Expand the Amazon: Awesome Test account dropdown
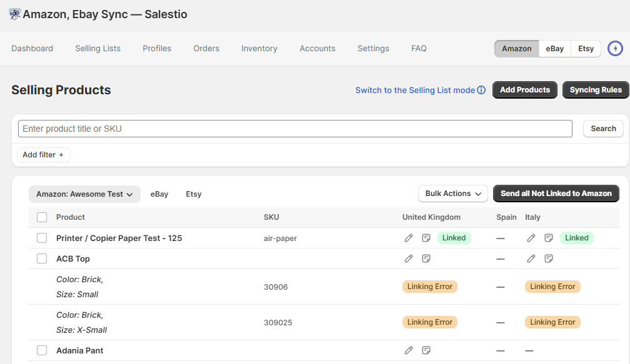Viewport: 630px width, 364px height. (x=84, y=194)
